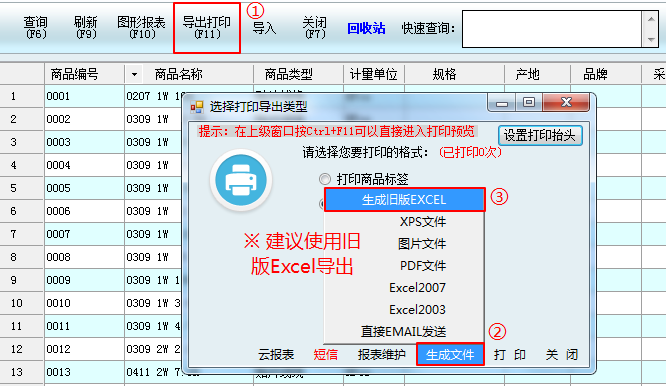
Task: Pick Excel2007 from the export list
Action: 404,288
